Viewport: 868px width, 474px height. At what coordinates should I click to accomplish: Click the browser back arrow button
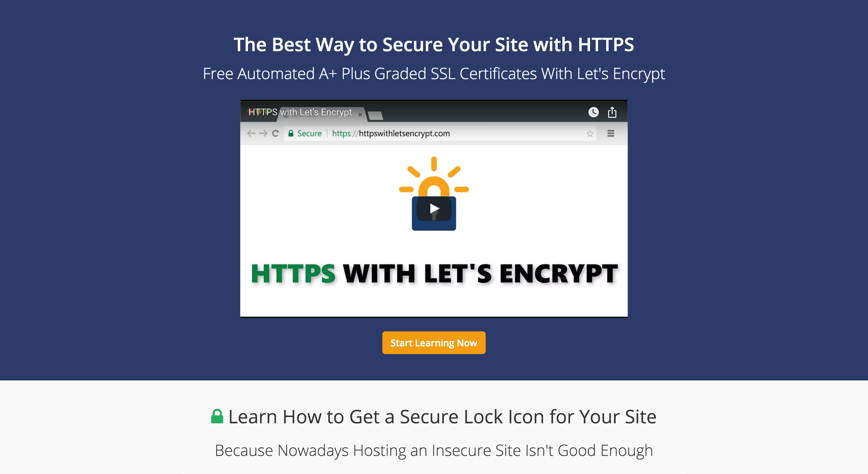252,133
